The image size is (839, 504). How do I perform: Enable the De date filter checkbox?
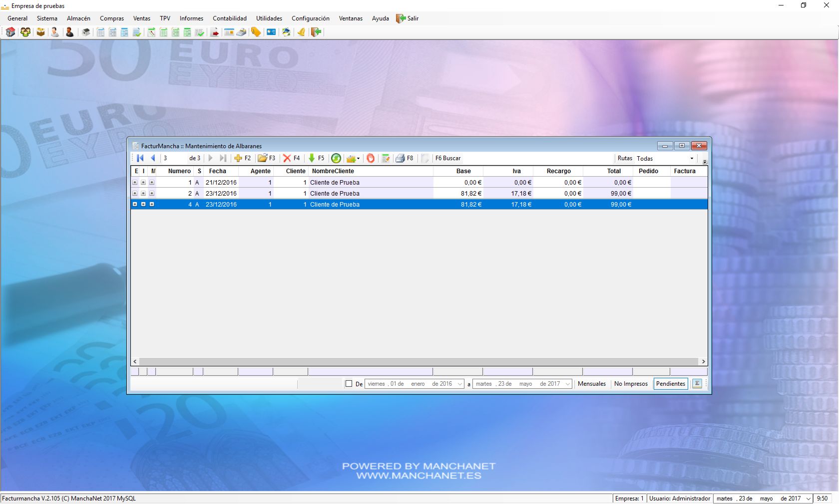click(349, 384)
